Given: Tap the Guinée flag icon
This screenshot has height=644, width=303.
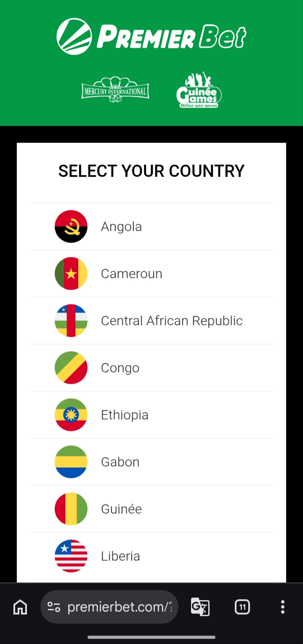Looking at the screenshot, I should [71, 509].
